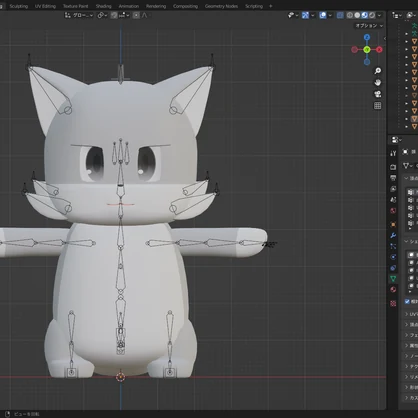Click the blue Z axis gizmo
The height and width of the screenshot is (418, 418).
pos(367,37)
